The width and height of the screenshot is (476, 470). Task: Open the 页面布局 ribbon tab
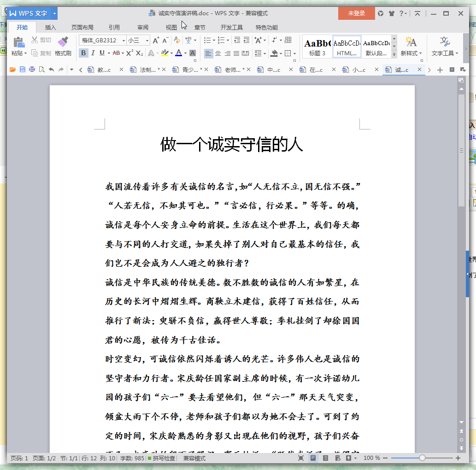pyautogui.click(x=82, y=28)
